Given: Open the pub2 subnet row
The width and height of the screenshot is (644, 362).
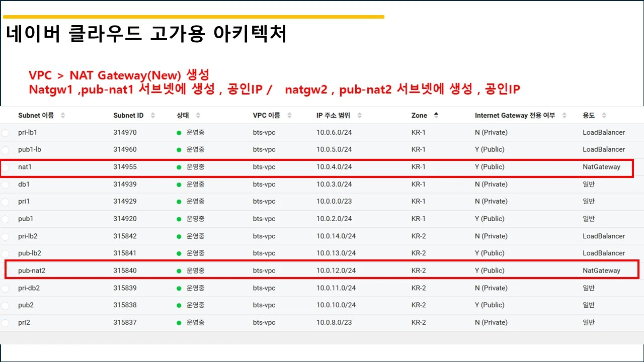Looking at the screenshot, I should [x=322, y=305].
